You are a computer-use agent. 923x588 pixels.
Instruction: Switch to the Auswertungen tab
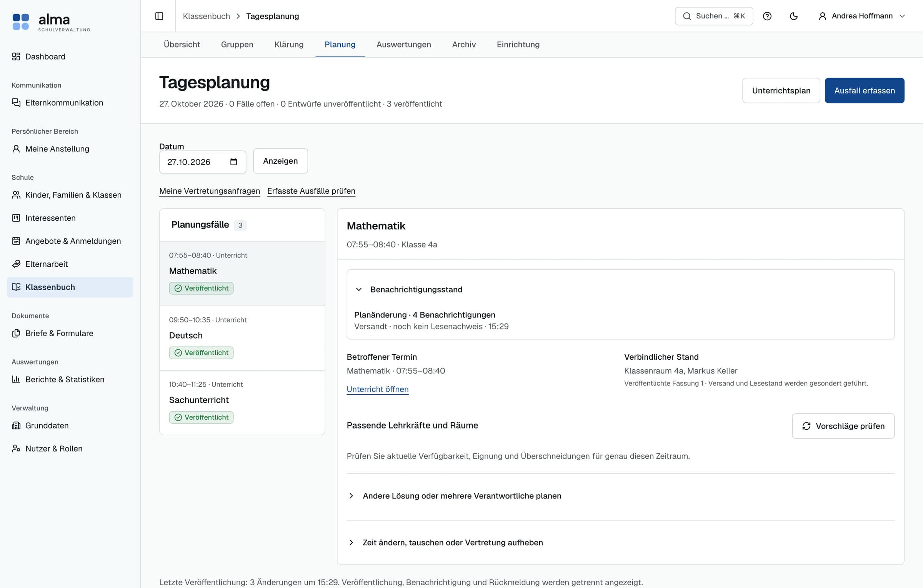point(403,45)
